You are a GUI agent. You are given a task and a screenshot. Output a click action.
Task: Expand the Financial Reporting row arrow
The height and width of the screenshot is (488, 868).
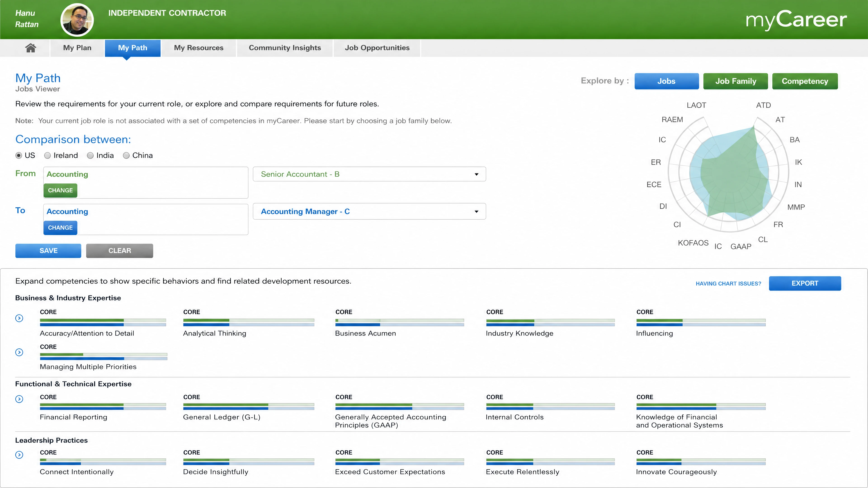(19, 399)
